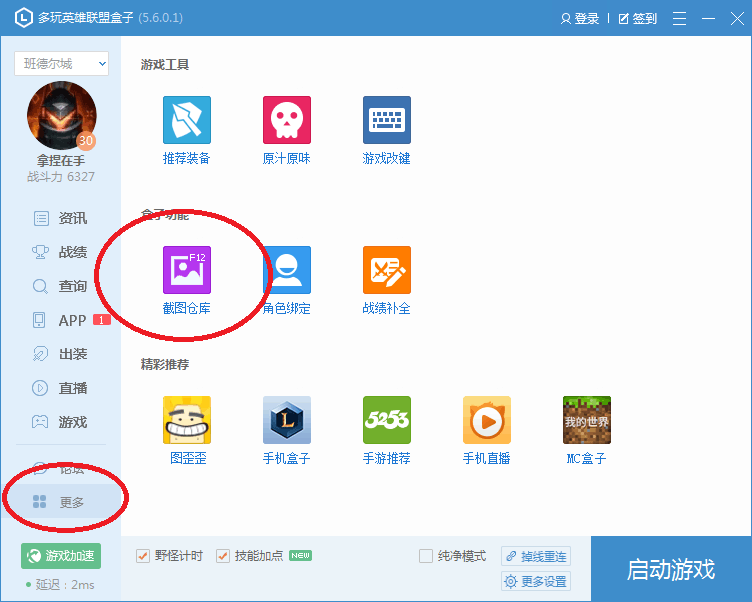Open 手机直播 mobile live streaming
The height and width of the screenshot is (602, 752).
click(486, 430)
